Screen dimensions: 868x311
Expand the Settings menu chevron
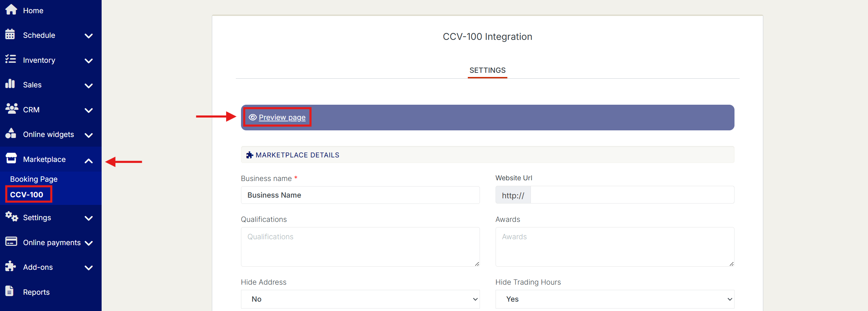pyautogui.click(x=89, y=218)
